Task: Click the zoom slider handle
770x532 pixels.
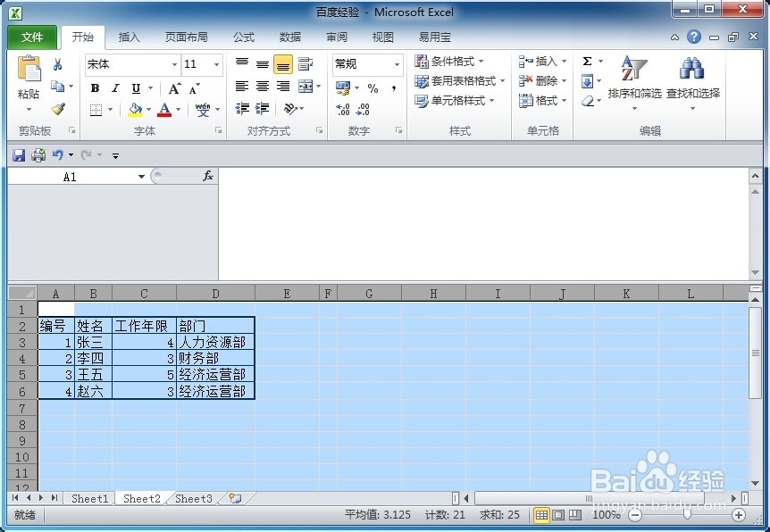Action: 687,514
